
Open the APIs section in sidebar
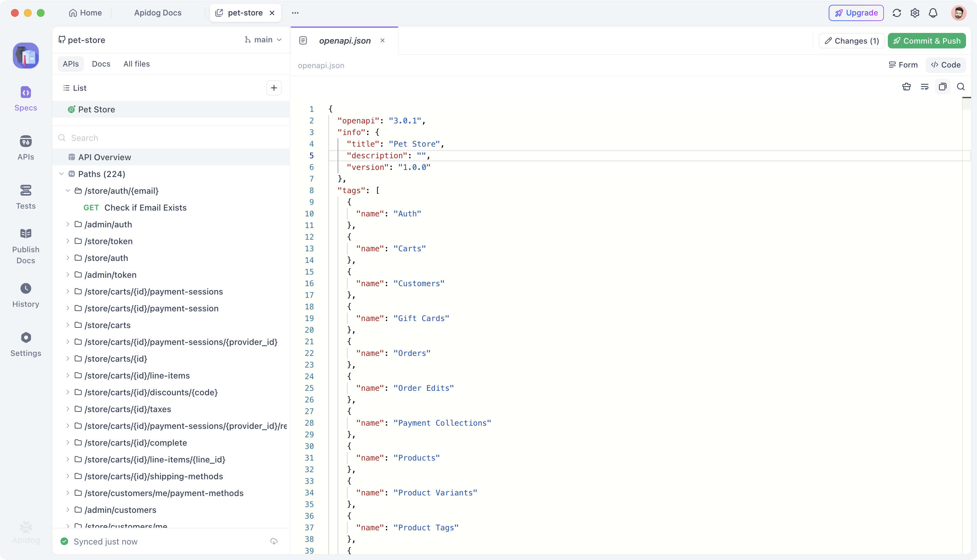tap(26, 148)
